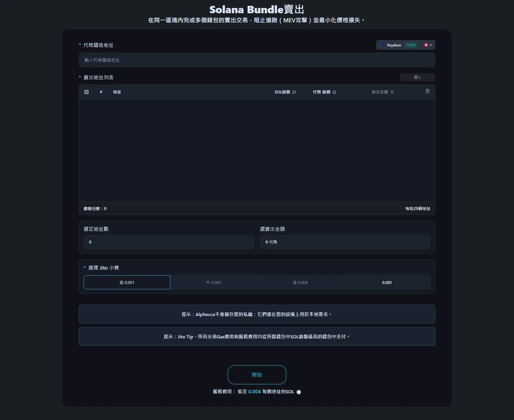
Task: Refresh the SOL餘額 column balances
Action: (294, 92)
